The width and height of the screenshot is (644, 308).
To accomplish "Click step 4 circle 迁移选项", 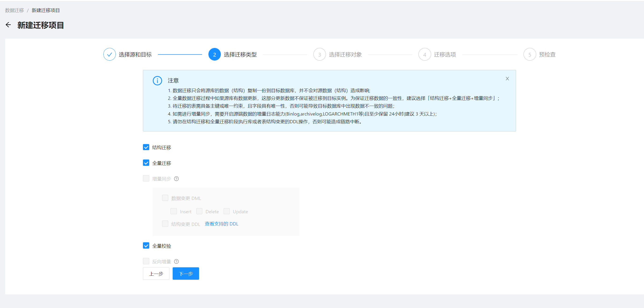I will [x=425, y=54].
